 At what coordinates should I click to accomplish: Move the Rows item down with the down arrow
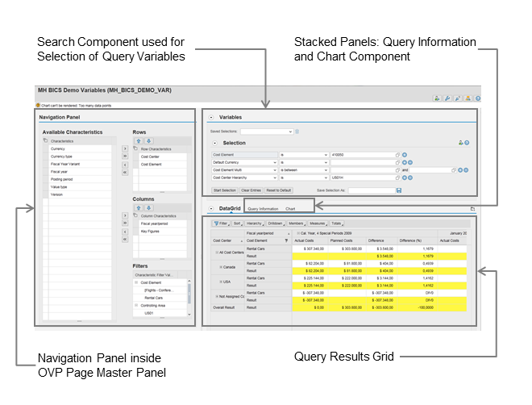[x=148, y=141]
